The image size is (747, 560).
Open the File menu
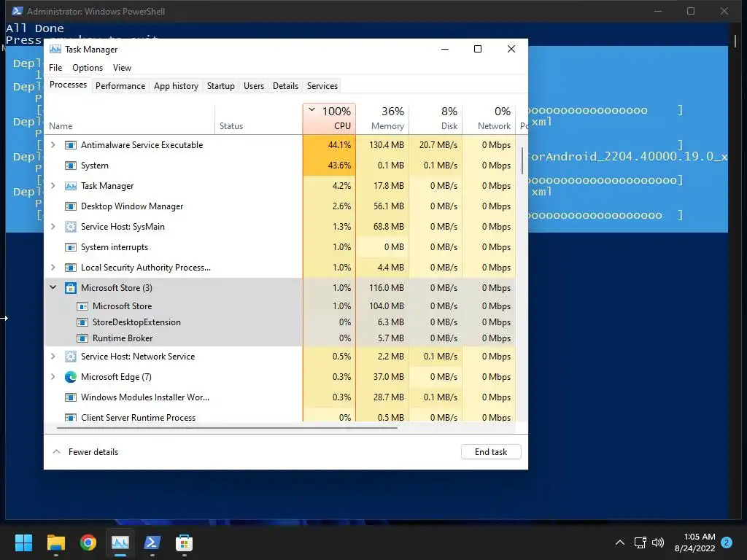55,68
